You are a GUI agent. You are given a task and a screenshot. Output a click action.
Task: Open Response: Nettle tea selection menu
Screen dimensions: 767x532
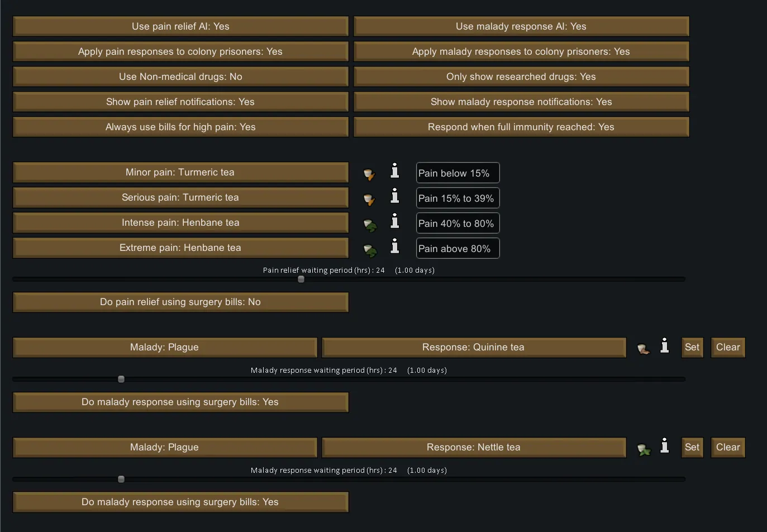(x=473, y=447)
